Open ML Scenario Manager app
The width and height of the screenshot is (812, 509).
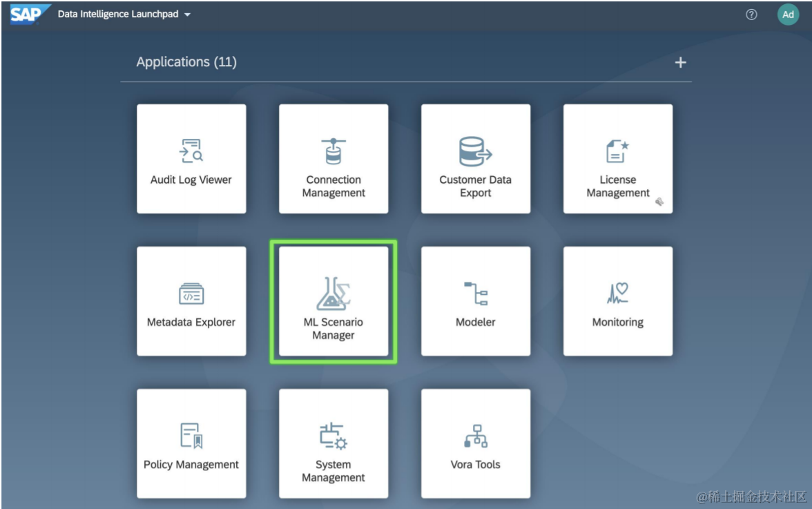333,301
